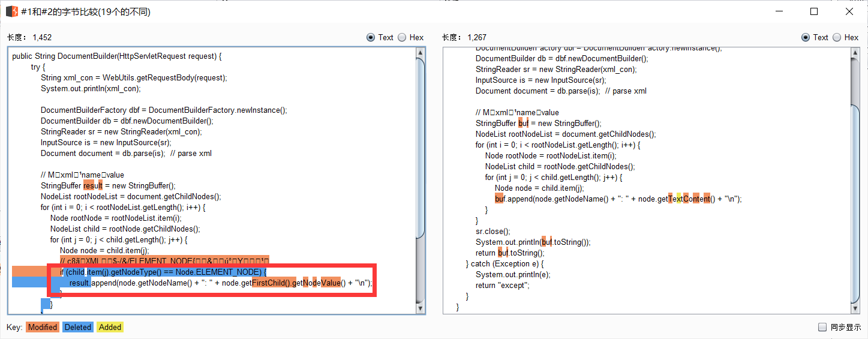Click the blue Deleted key swatch

[78, 327]
